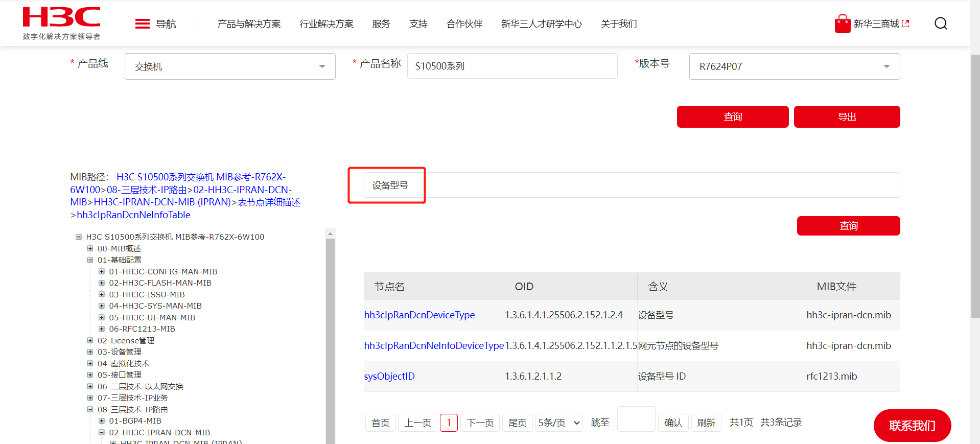Open the H3C S10500系列交换机 MIB参考 path link
Viewport: 980px width, 444px height.
pyautogui.click(x=201, y=177)
